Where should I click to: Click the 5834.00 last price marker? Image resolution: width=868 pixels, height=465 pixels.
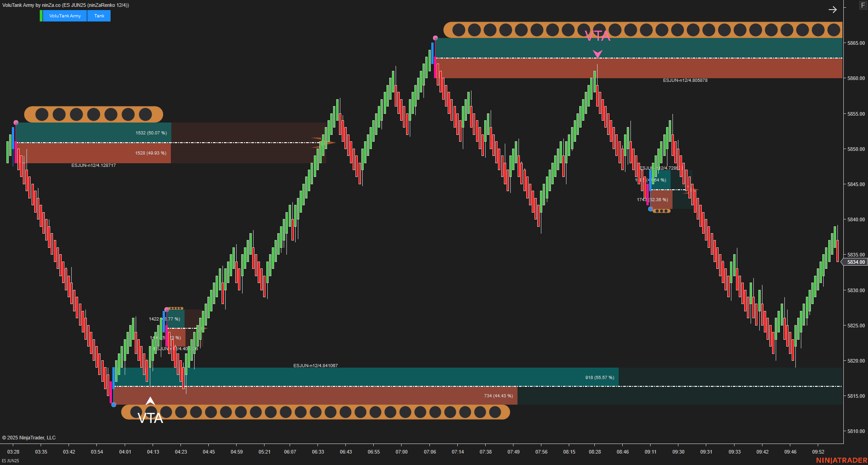click(x=855, y=262)
